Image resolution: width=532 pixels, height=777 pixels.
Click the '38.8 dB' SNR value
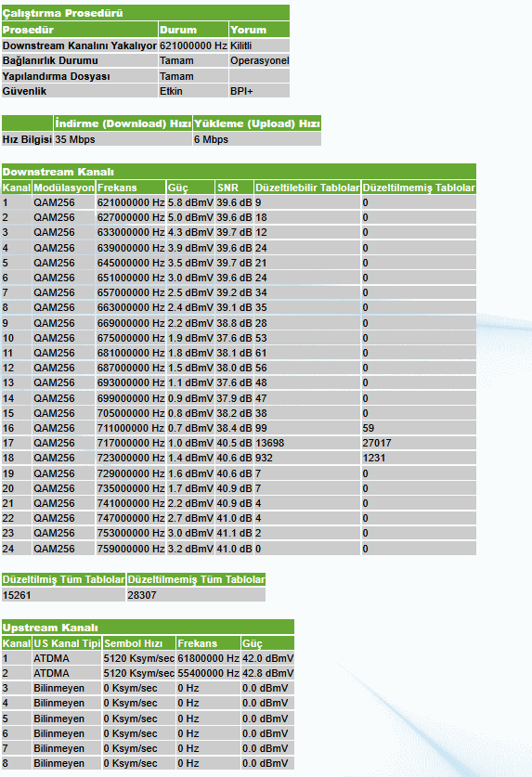pos(234,323)
